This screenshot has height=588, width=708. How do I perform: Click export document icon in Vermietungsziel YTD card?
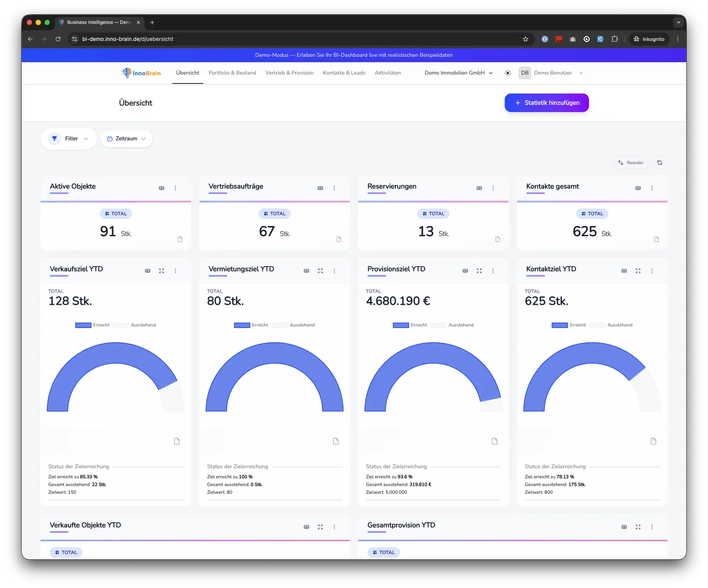coord(336,441)
